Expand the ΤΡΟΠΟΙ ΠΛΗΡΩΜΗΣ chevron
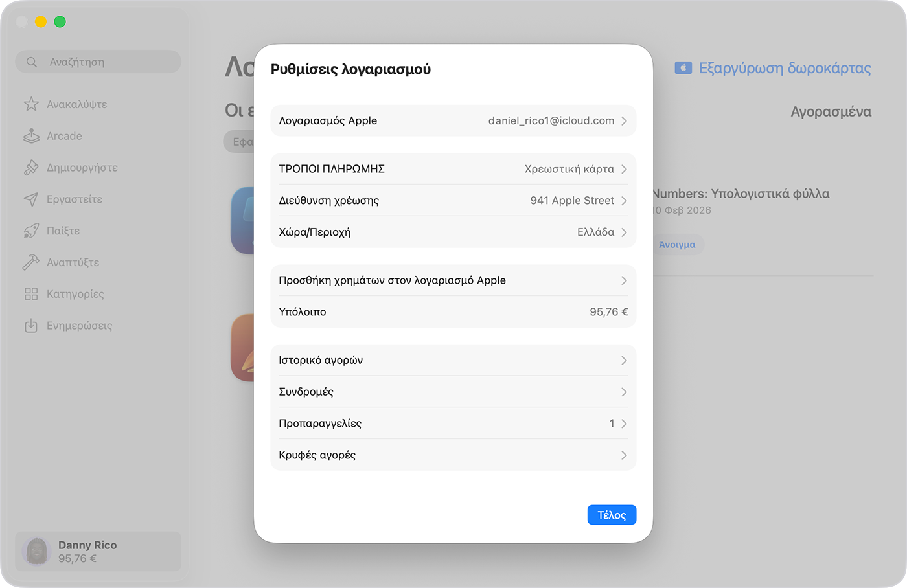Viewport: 907px width, 588px height. [624, 169]
